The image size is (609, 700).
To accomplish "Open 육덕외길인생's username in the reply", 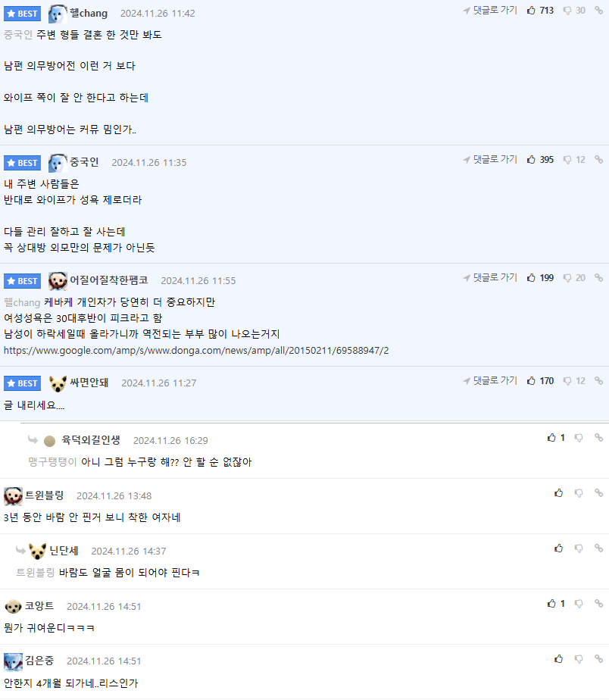I will (91, 441).
